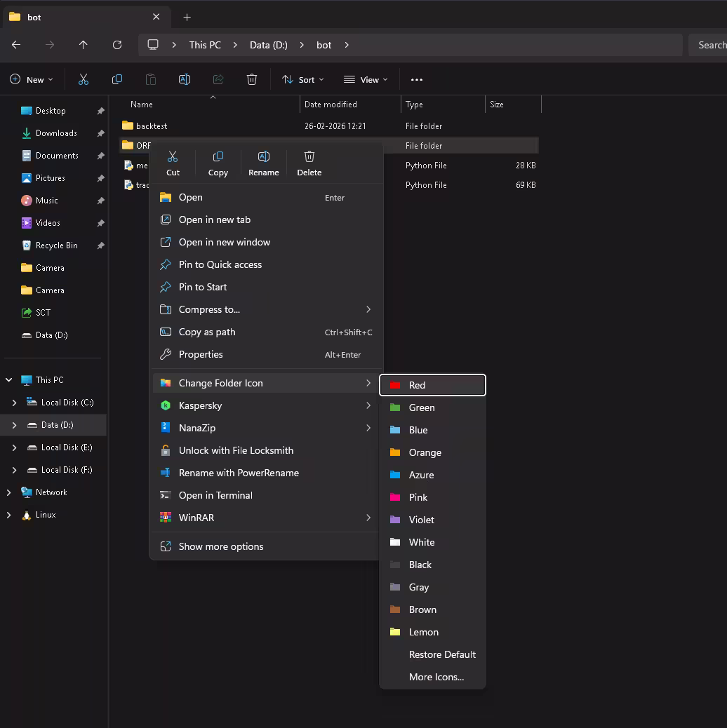Choose Open in new window
The image size is (727, 728).
click(x=266, y=242)
